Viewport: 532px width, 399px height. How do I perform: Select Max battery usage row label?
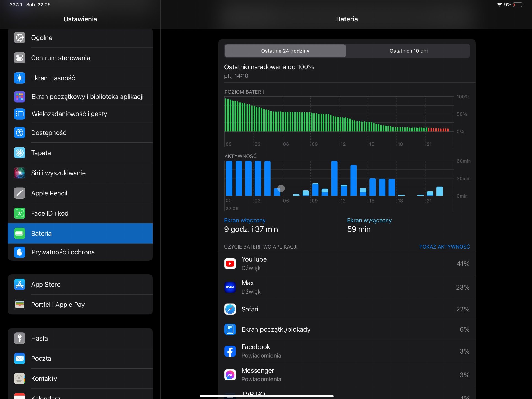pyautogui.click(x=248, y=283)
